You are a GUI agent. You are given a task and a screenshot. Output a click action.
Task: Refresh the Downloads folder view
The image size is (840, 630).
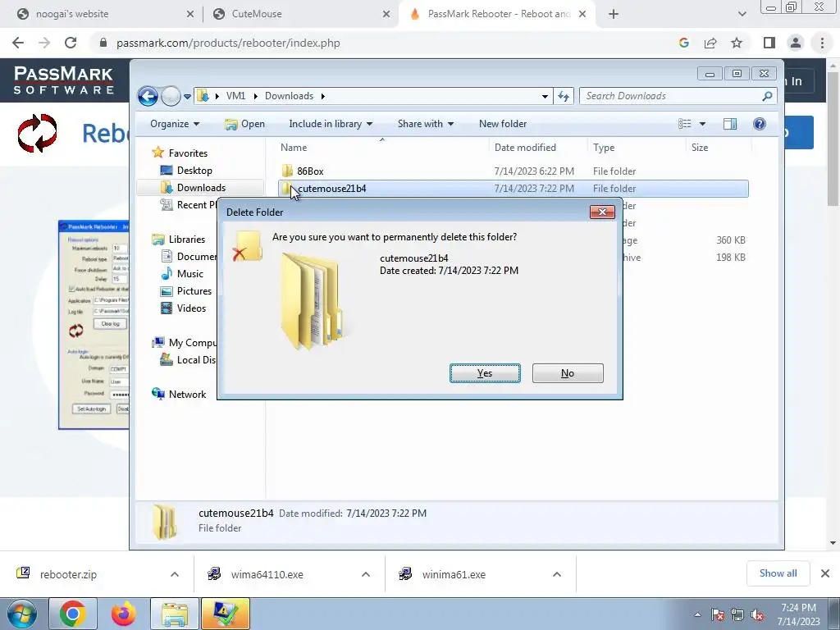pos(564,96)
